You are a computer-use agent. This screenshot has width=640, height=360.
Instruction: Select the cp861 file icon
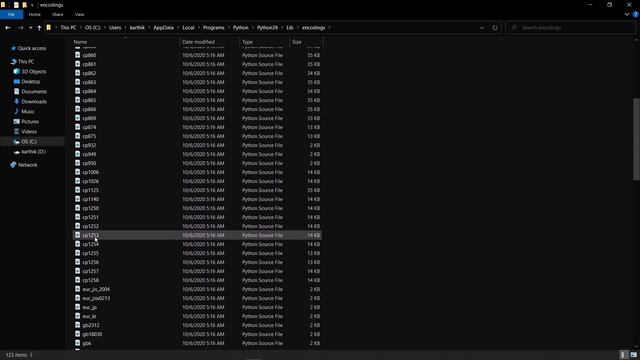point(78,64)
